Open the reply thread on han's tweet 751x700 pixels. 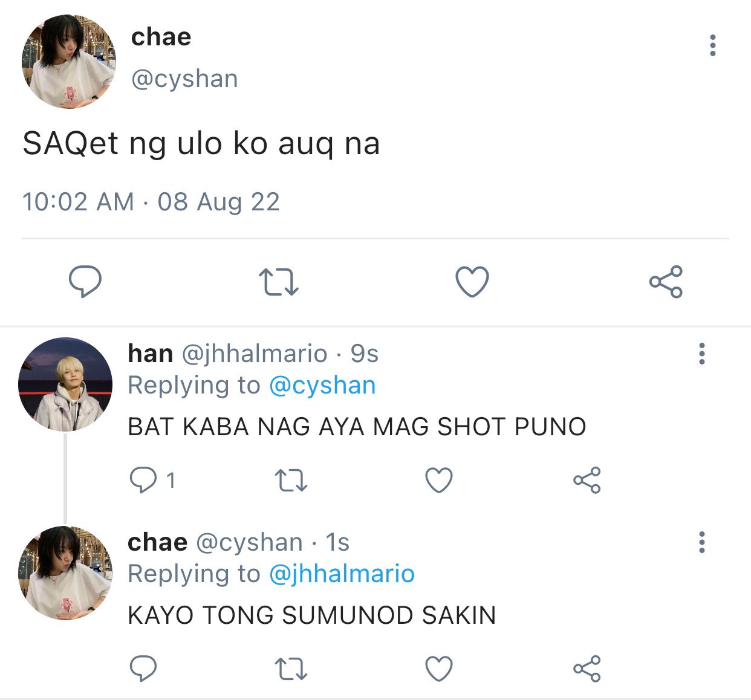[x=152, y=481]
